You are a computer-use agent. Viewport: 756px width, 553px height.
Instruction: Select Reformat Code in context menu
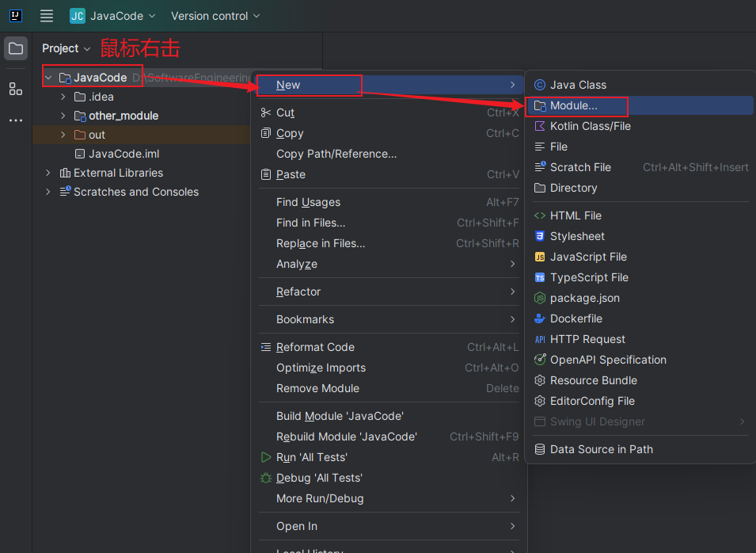315,347
